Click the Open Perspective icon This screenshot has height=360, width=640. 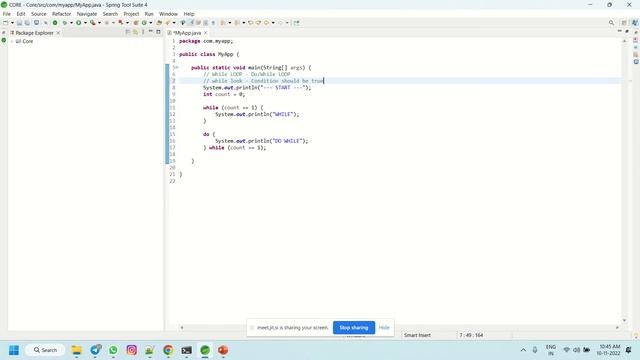coord(624,23)
